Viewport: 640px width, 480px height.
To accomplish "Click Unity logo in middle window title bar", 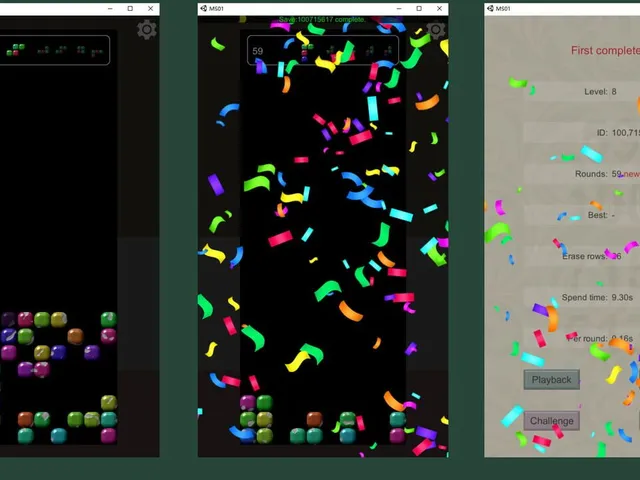I will click(x=204, y=8).
